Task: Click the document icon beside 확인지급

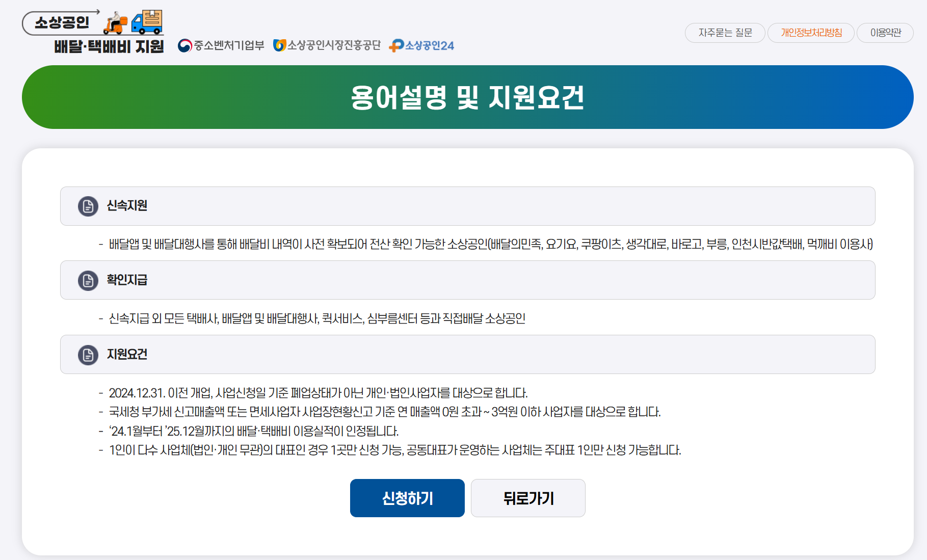Action: [88, 280]
